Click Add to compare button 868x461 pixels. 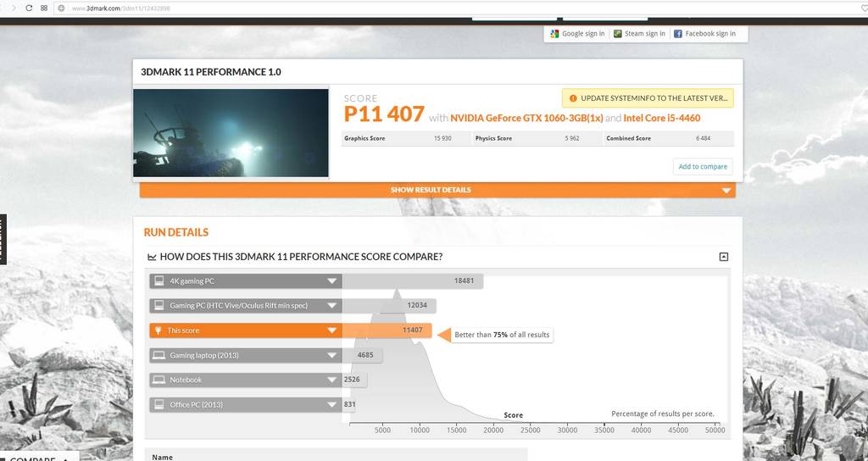(703, 167)
